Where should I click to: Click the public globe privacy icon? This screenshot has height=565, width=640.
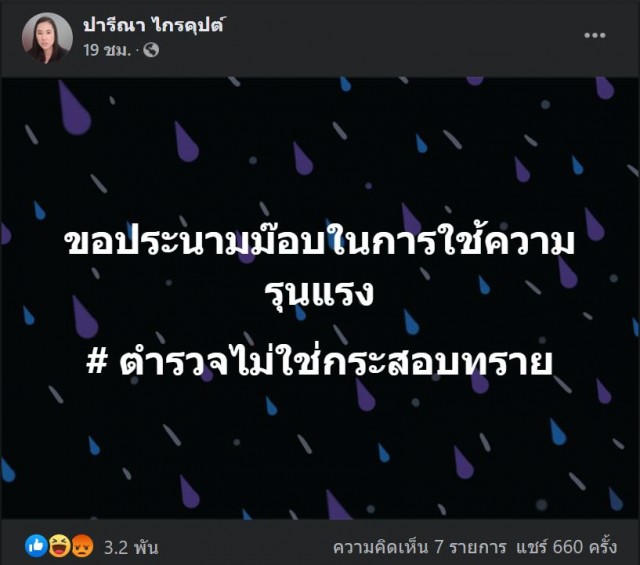(151, 50)
